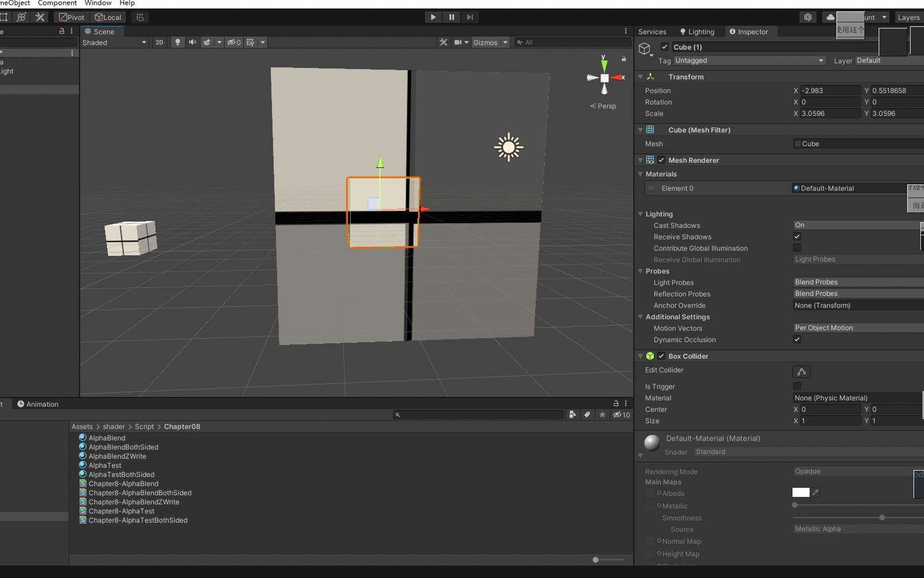Screen dimensions: 924x578
Task: Toggle the scene grid visibility icon
Action: point(250,42)
